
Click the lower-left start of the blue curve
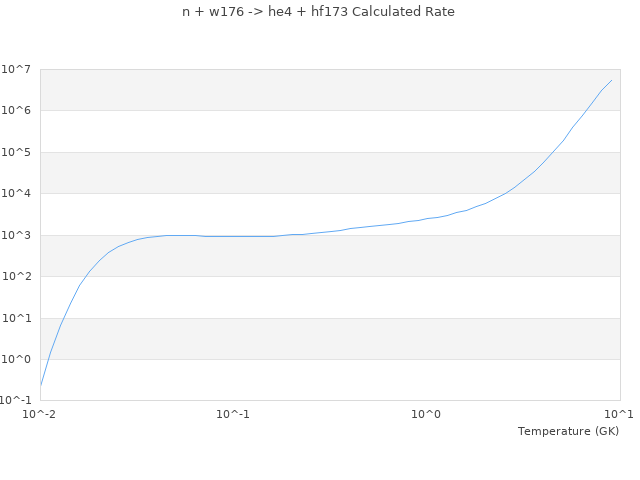coord(41,385)
